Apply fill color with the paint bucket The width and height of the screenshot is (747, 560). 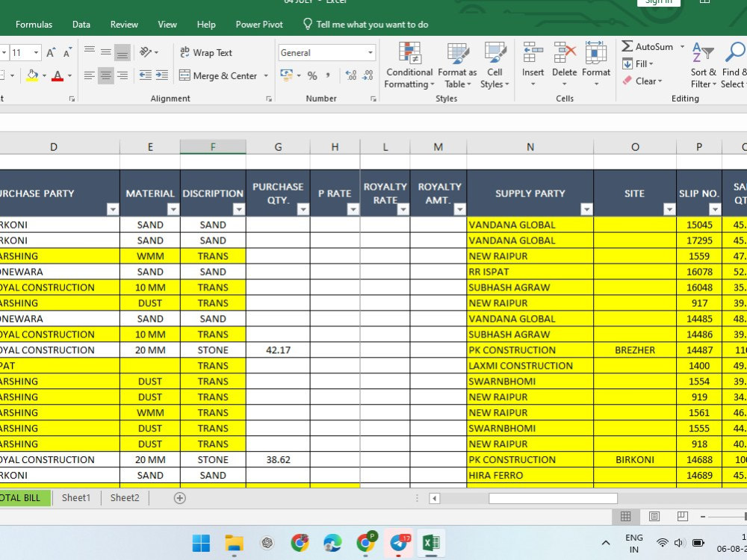tap(32, 75)
